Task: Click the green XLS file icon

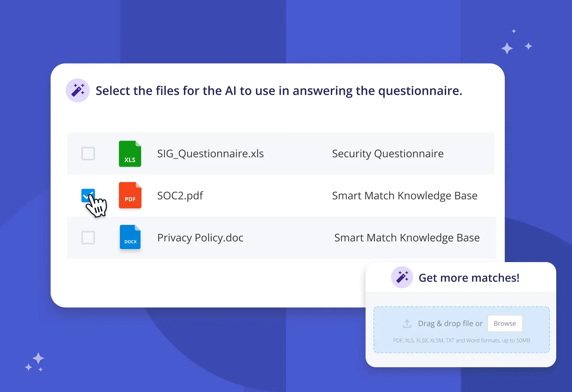Action: coord(130,154)
